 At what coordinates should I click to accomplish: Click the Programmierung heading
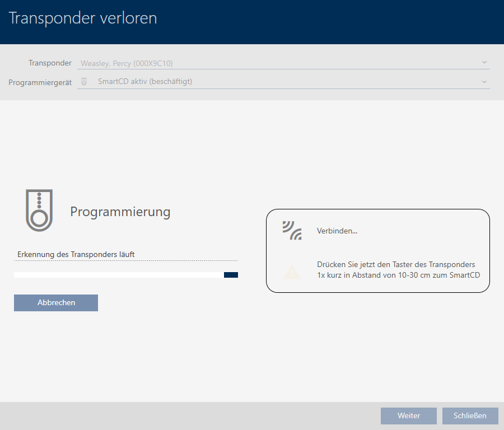coord(120,212)
